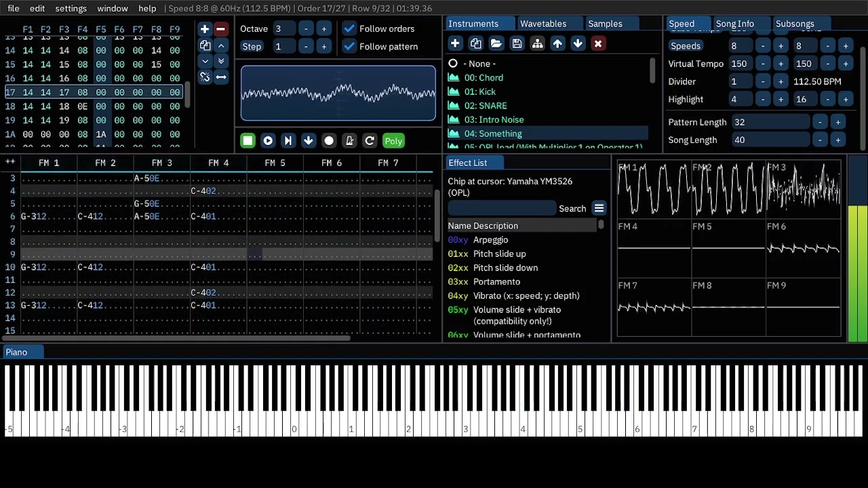The height and width of the screenshot is (488, 868).
Task: Duplicate selected instrument
Action: pos(476,43)
